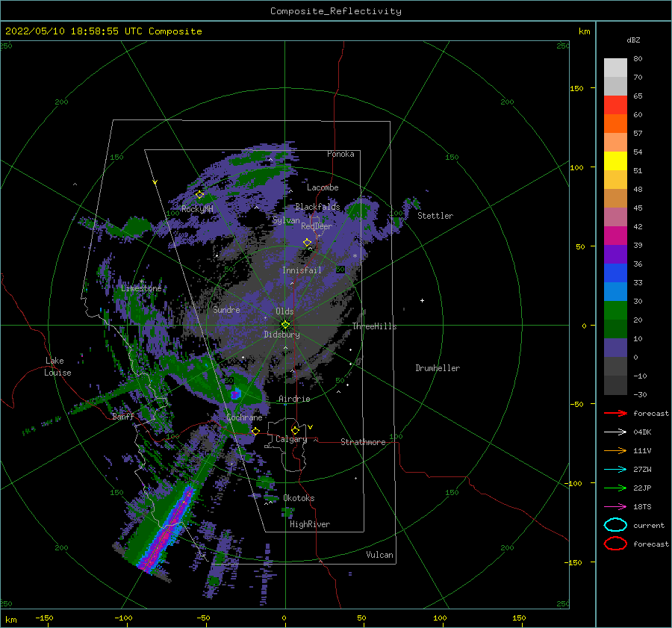This screenshot has width=672, height=628.
Task: Click the HighRiver town label
Action: pos(310,524)
